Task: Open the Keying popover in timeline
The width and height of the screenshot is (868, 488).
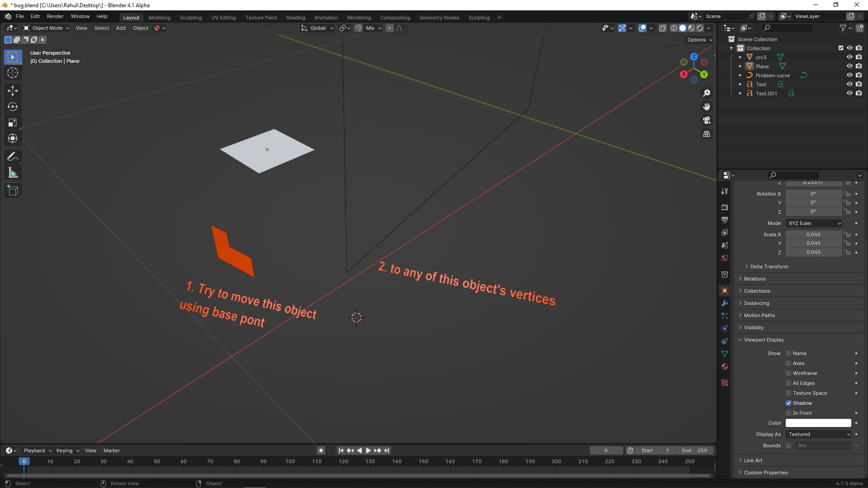Action: coord(67,450)
